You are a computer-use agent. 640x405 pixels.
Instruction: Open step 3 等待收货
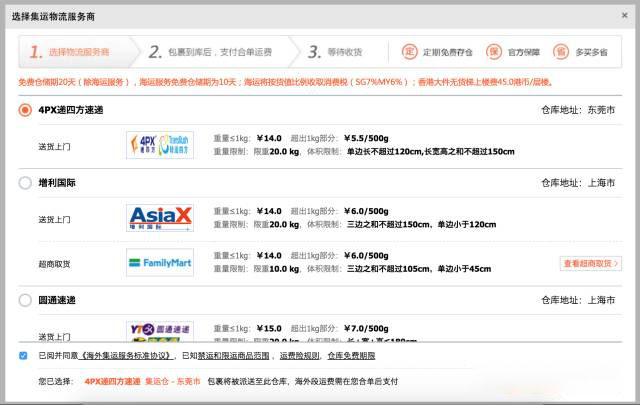[x=336, y=52]
